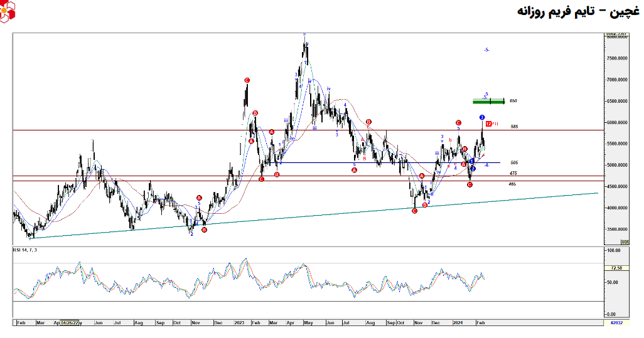Click the small icon at chart's bottom-right corner

pyautogui.click(x=625, y=241)
